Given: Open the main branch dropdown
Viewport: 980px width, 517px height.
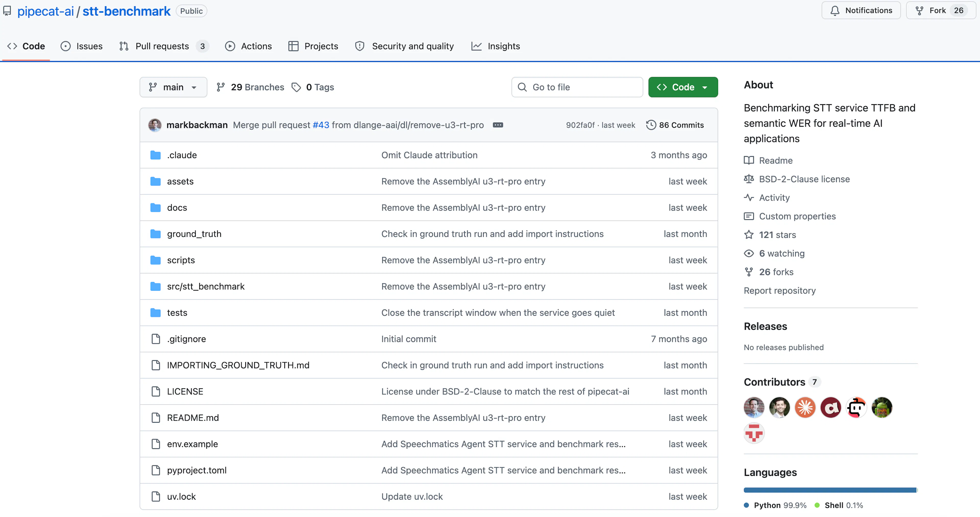Looking at the screenshot, I should [x=173, y=87].
